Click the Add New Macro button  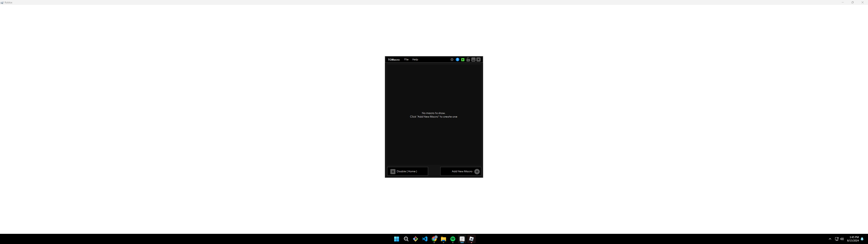[x=461, y=171]
